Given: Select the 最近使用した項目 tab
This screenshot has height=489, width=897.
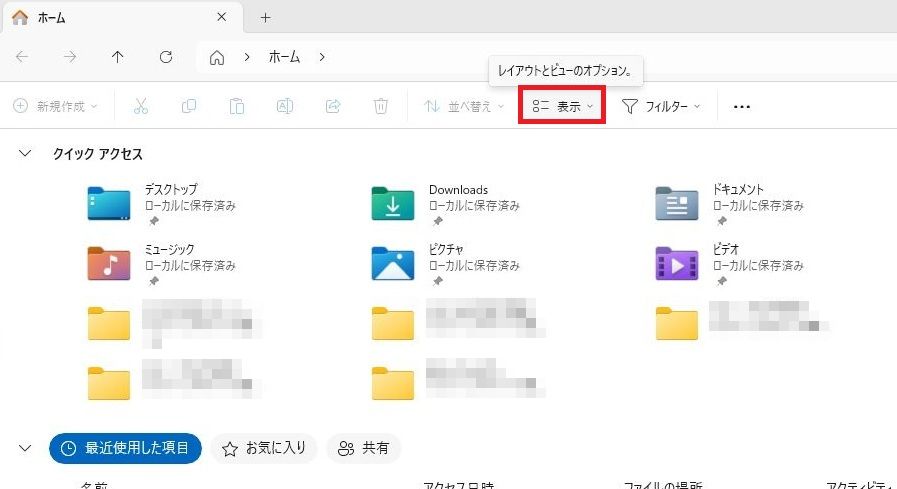Looking at the screenshot, I should tap(125, 448).
